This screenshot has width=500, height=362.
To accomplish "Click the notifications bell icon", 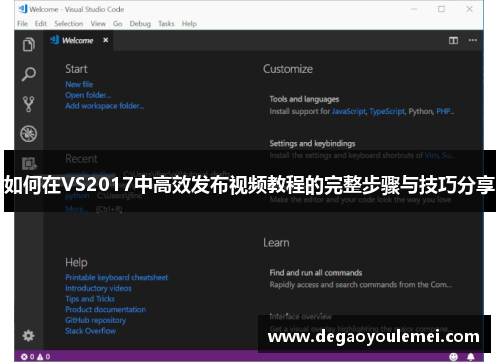I will pyautogui.click(x=471, y=357).
